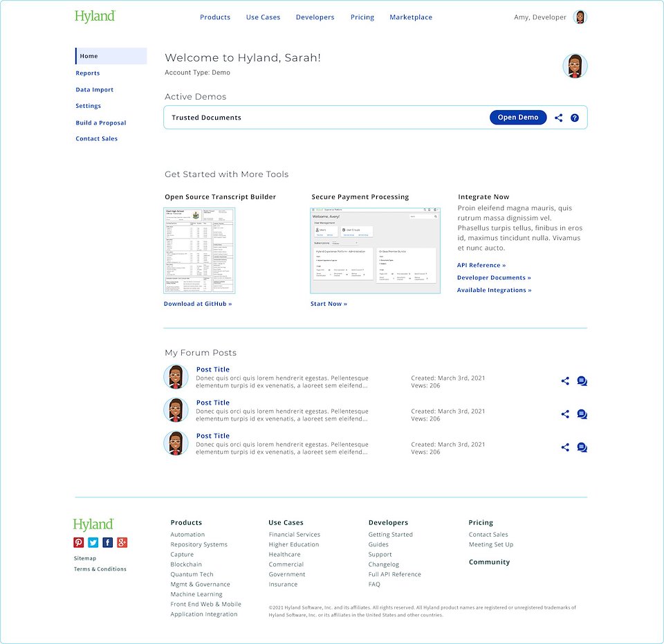
Task: Select Home in the sidebar
Action: pyautogui.click(x=111, y=56)
